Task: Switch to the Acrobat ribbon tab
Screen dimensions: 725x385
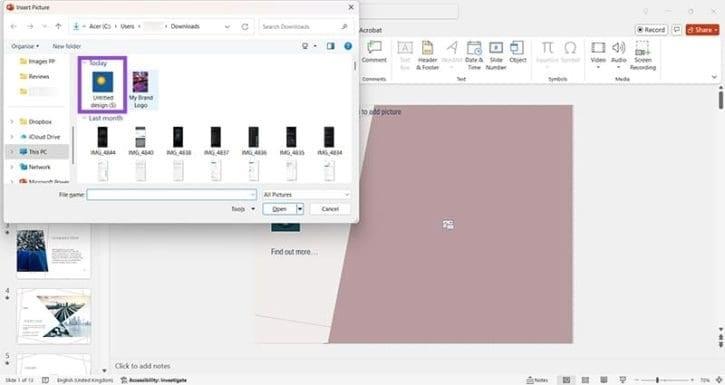Action: pyautogui.click(x=370, y=30)
